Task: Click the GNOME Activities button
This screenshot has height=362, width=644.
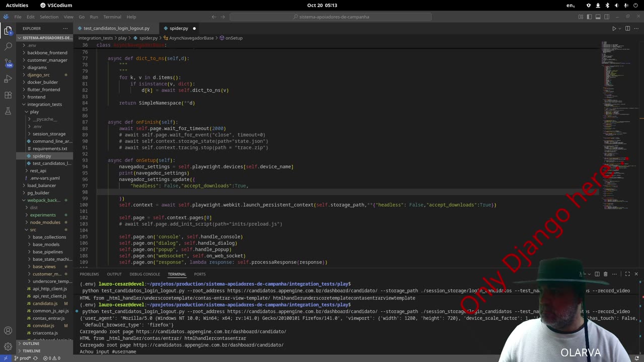Action: [x=17, y=5]
